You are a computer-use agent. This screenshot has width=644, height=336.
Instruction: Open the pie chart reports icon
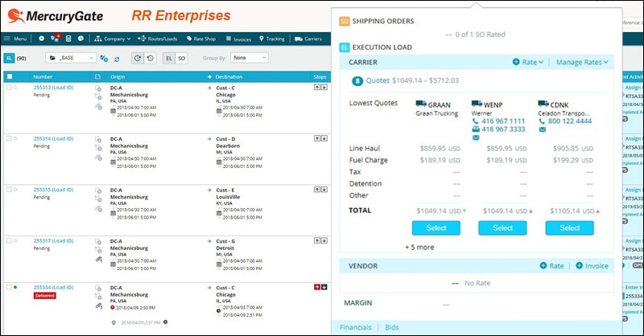click(81, 38)
